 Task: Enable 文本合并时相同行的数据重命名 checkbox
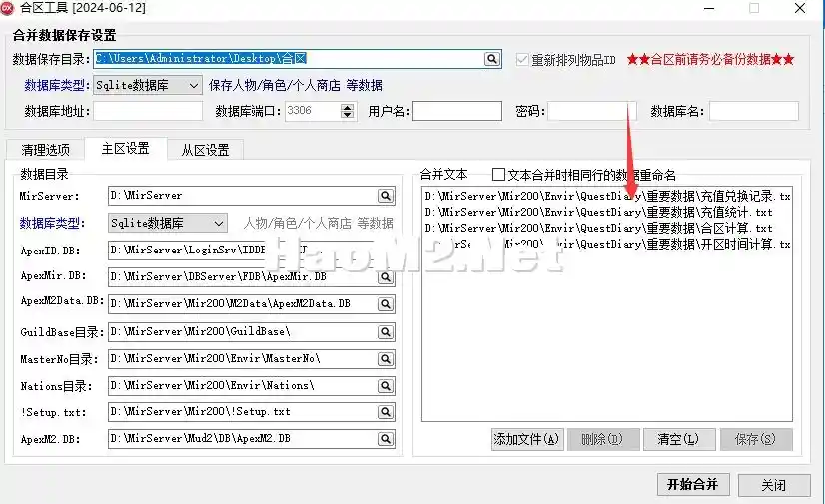(498, 174)
